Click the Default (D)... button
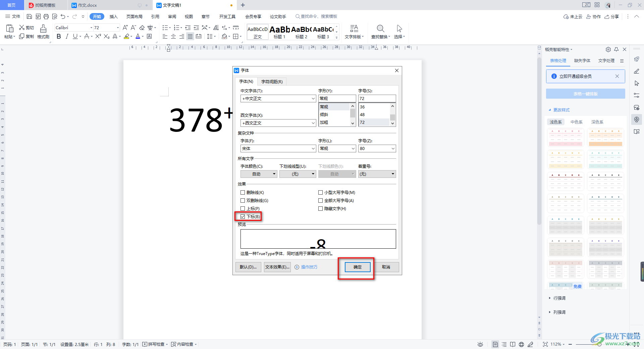This screenshot has height=349, width=644. click(248, 267)
